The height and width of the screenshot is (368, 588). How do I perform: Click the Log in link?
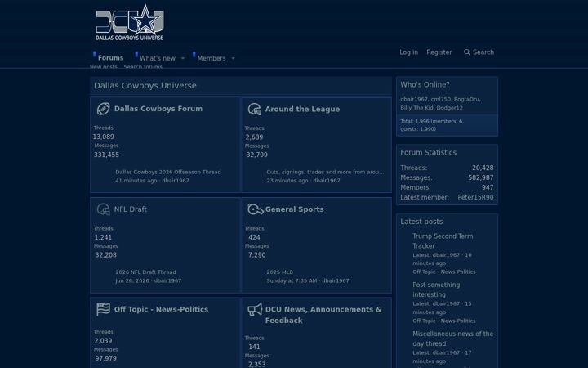409,52
